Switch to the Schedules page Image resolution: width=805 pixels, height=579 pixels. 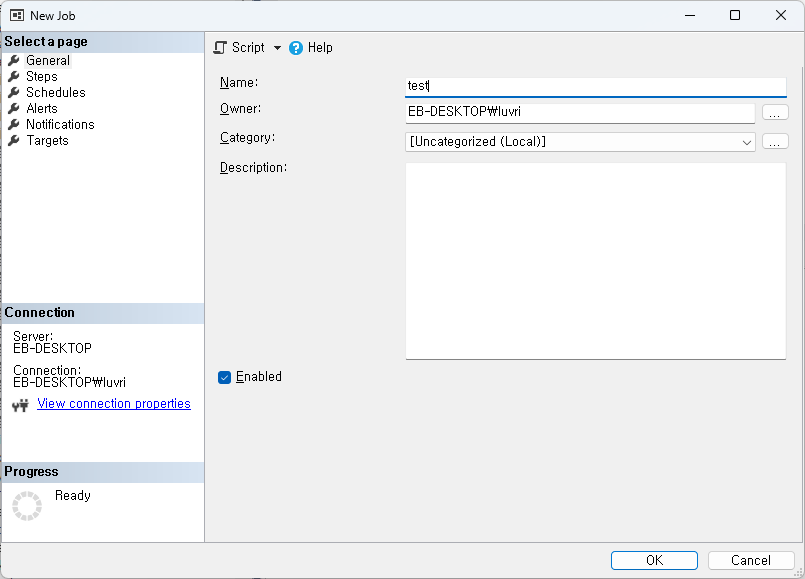[x=55, y=92]
